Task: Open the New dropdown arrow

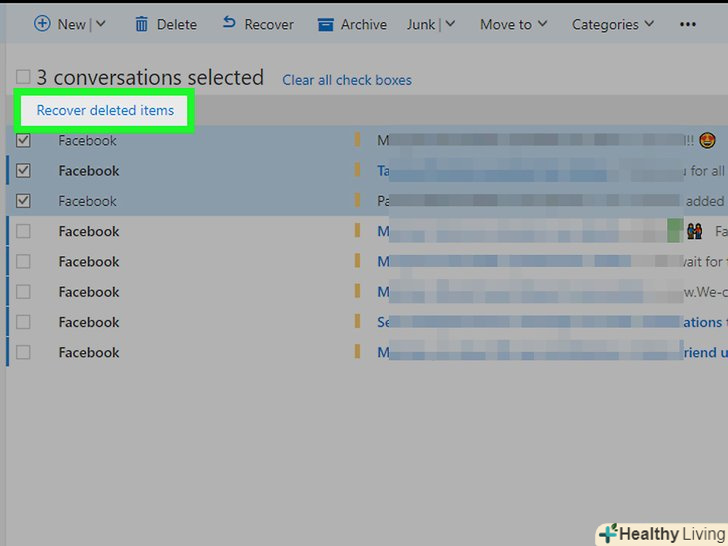Action: click(x=101, y=24)
